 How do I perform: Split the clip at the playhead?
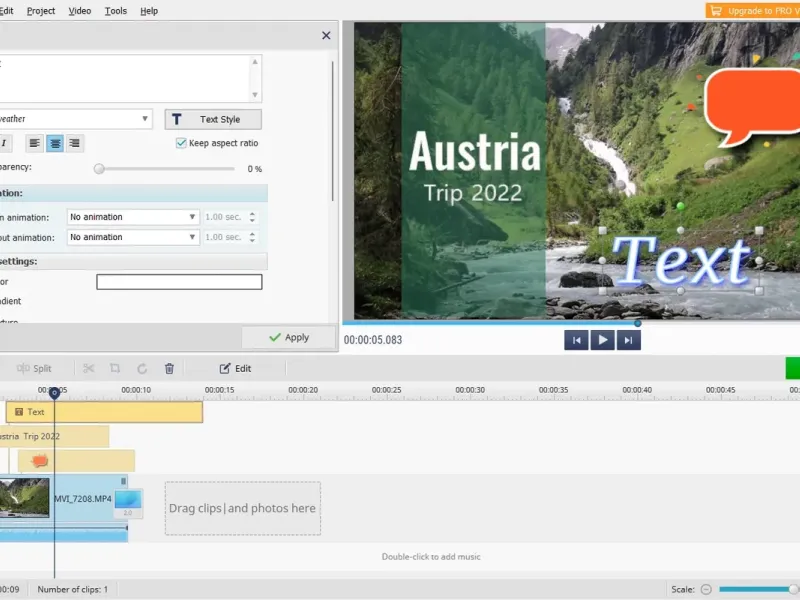34,368
